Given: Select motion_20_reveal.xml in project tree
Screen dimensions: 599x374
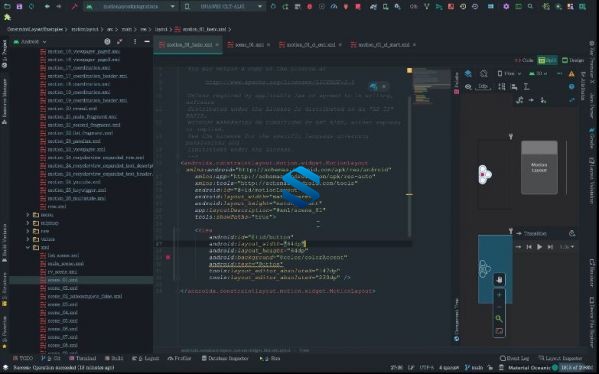Looking at the screenshot, I should click(73, 108).
